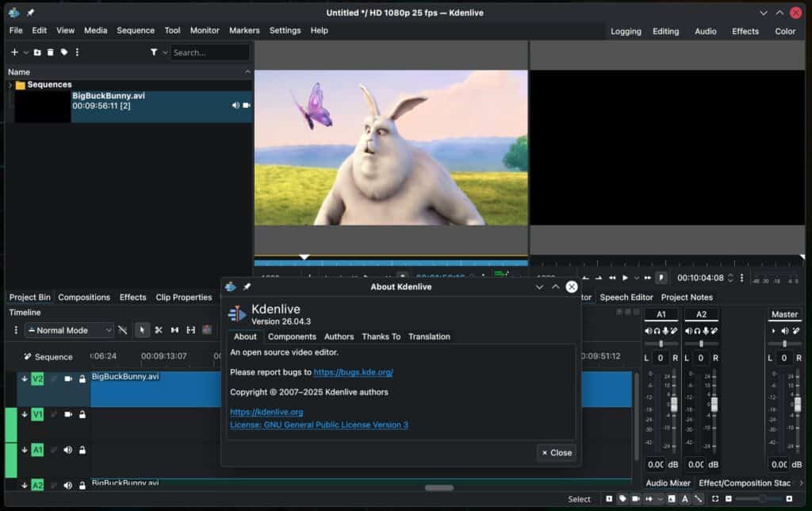Create a new folder in the Project Bin

(37, 52)
